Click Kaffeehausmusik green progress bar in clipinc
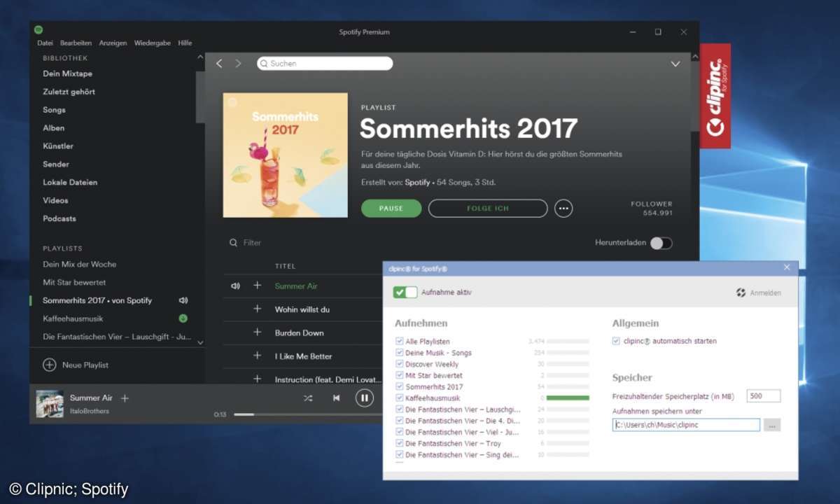The image size is (840, 504). (568, 398)
